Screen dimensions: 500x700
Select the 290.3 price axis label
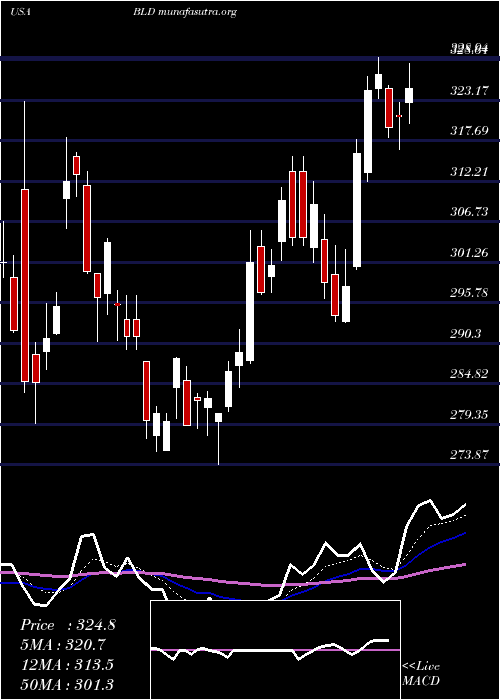point(466,333)
